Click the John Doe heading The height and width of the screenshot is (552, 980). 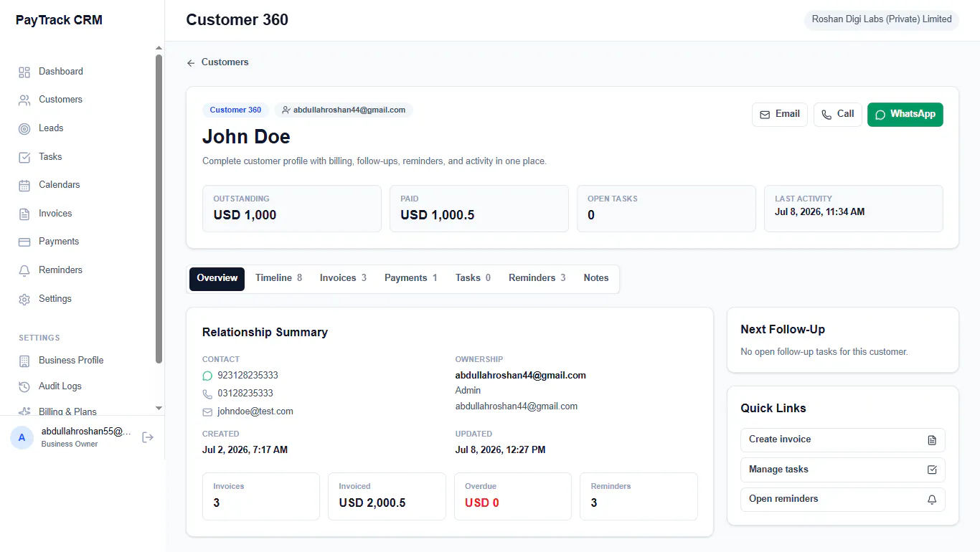click(x=246, y=137)
